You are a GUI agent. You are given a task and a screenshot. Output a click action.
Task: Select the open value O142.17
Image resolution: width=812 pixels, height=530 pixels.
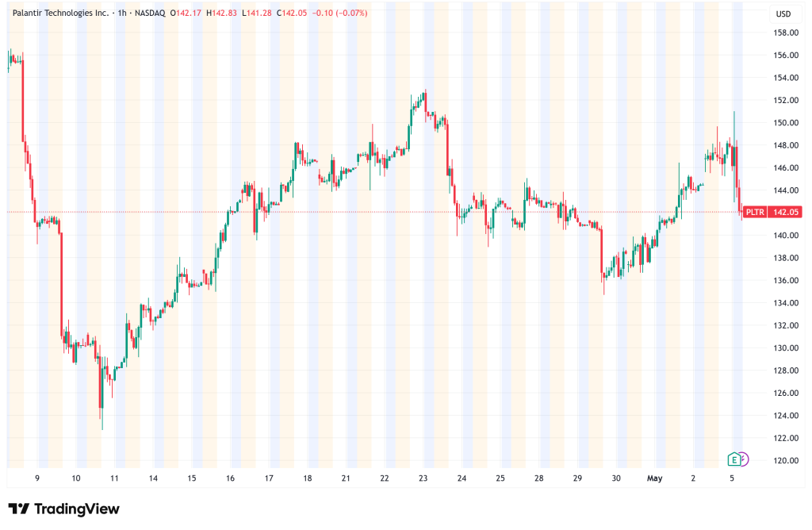coord(186,13)
